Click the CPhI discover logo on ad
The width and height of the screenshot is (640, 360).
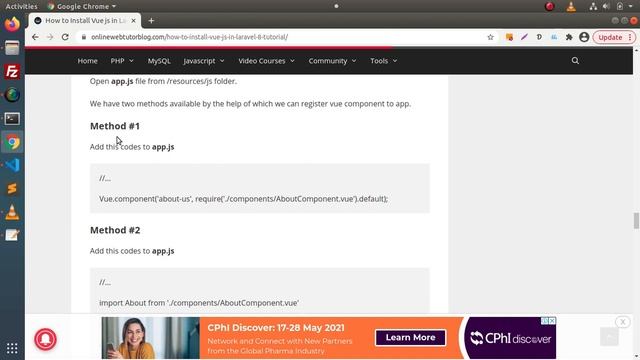click(510, 338)
